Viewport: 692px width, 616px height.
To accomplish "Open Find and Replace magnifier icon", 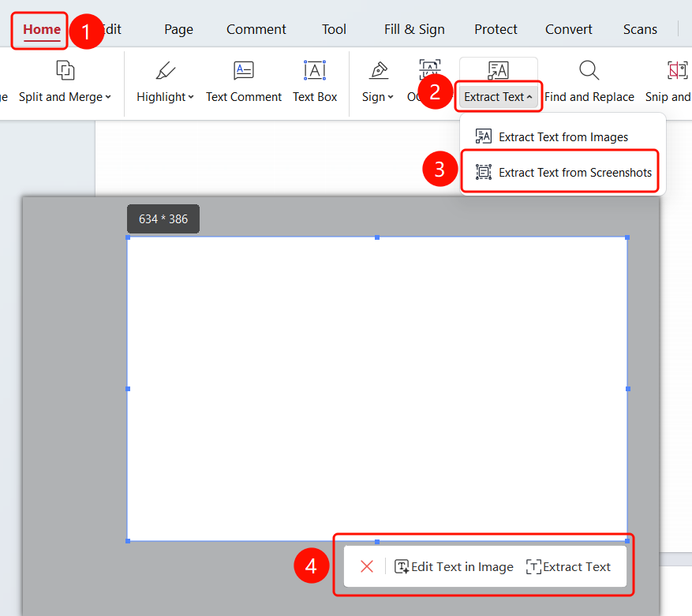I will [589, 71].
